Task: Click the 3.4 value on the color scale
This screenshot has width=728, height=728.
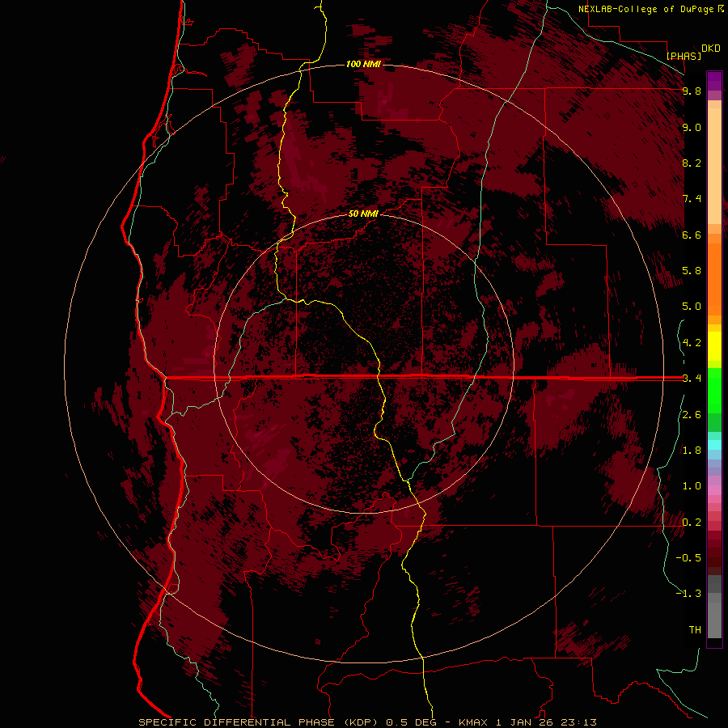Action: (x=692, y=379)
